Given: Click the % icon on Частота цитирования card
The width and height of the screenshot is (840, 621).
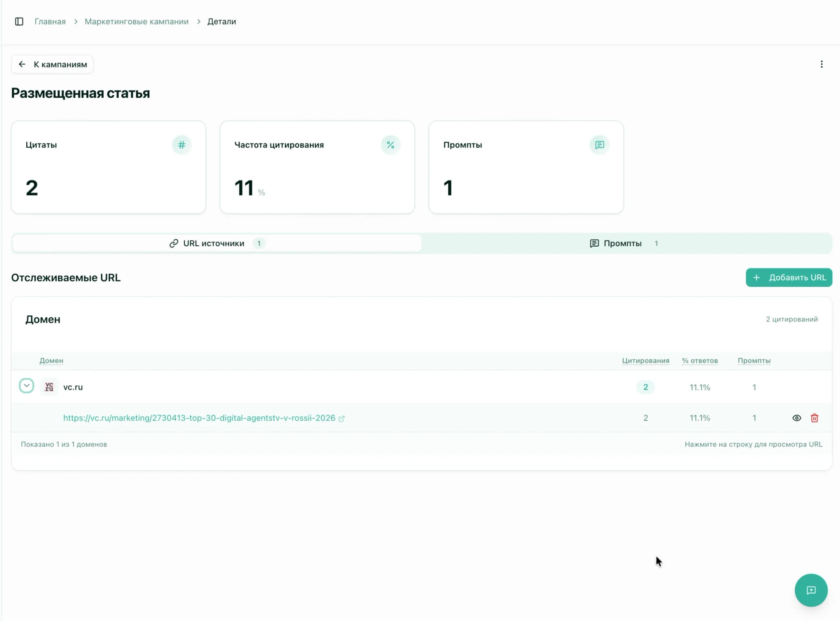Looking at the screenshot, I should 390,144.
